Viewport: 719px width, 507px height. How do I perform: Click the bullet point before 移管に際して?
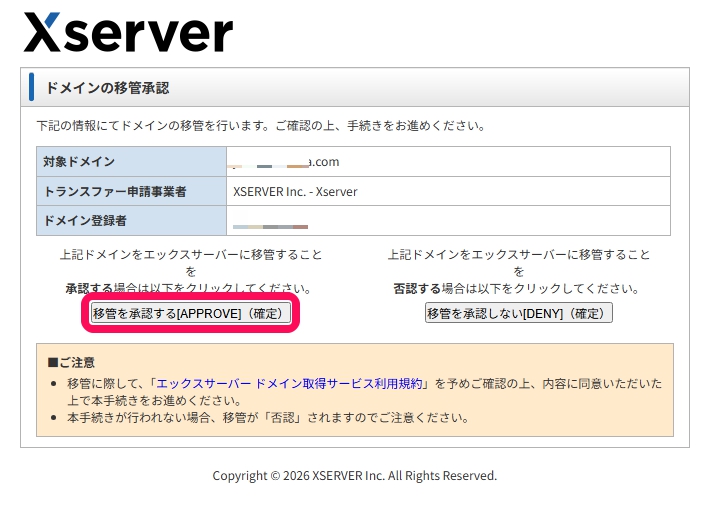tap(53, 384)
